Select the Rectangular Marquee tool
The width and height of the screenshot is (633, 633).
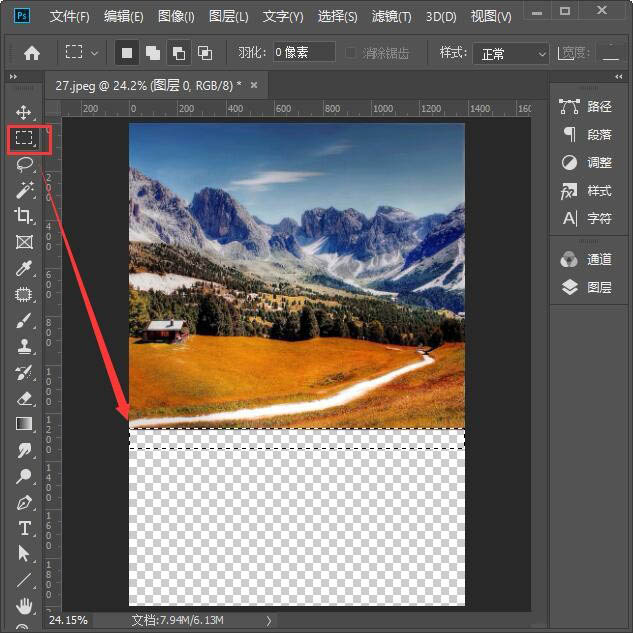click(24, 138)
